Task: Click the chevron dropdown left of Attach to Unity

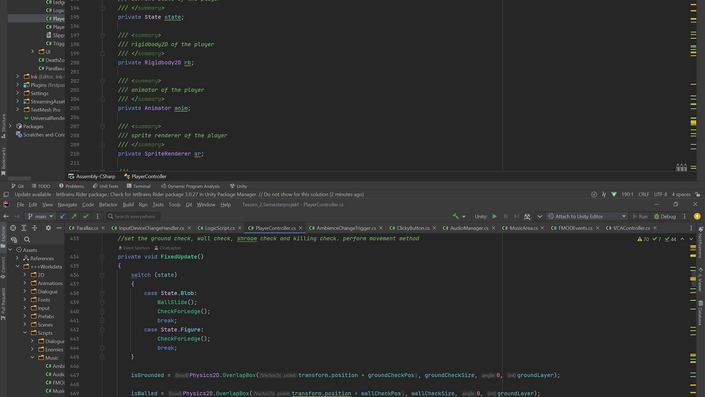Action: tap(540, 216)
